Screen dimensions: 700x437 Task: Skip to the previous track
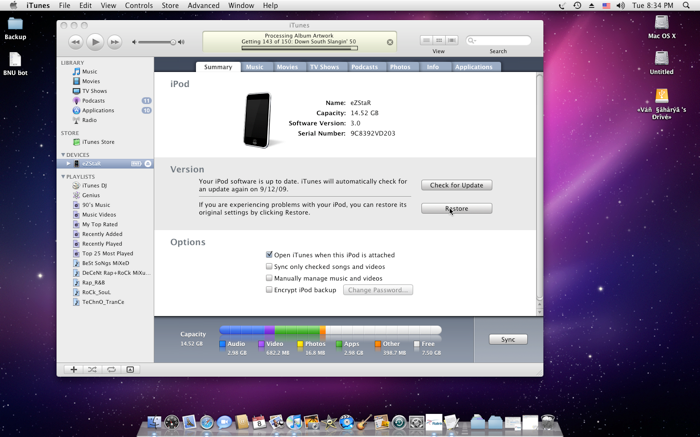75,42
